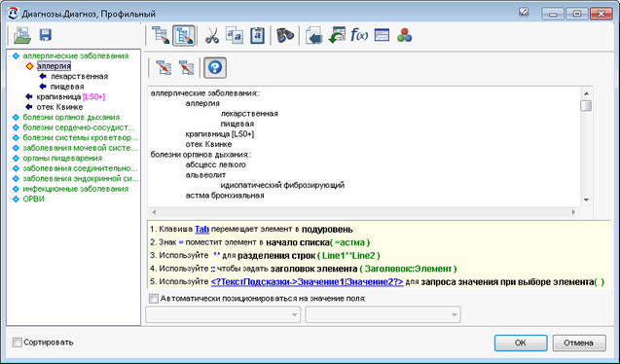This screenshot has height=364, width=620.
Task: Select крапивница [L50+] tree item
Action: pos(71,96)
